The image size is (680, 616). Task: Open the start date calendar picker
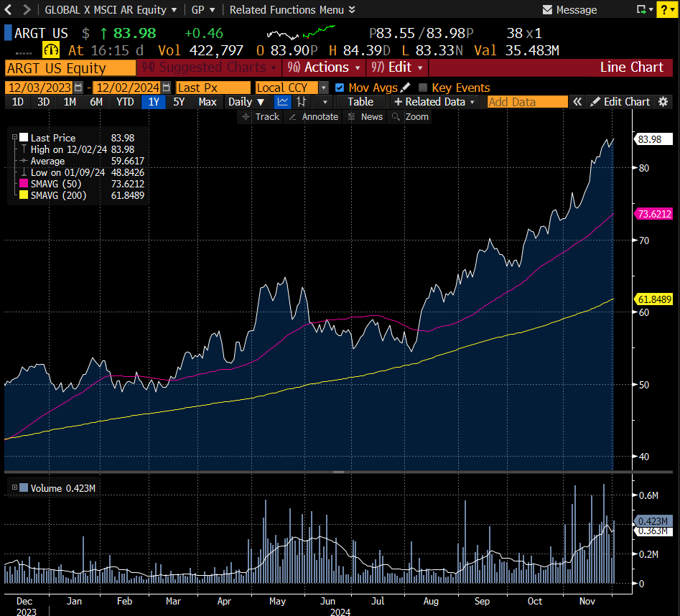coord(78,88)
